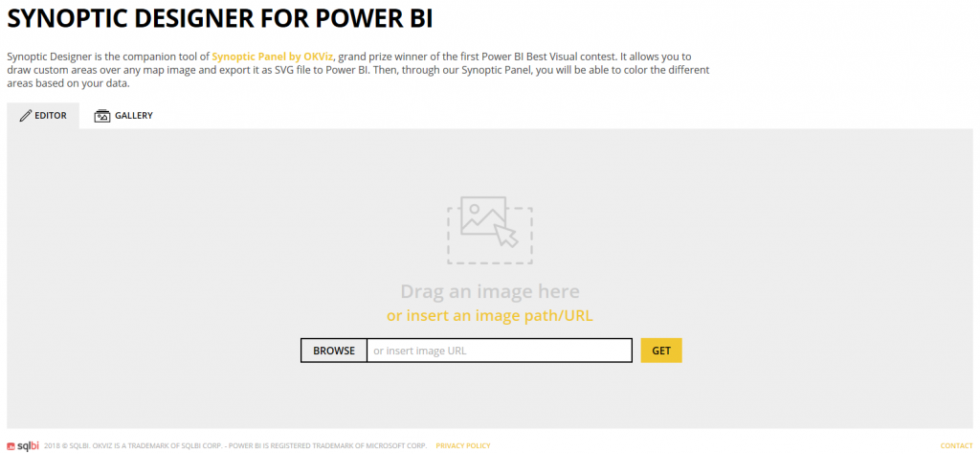Click the 2018 SQLBI copyright notice
980x454 pixels.
pos(235,446)
